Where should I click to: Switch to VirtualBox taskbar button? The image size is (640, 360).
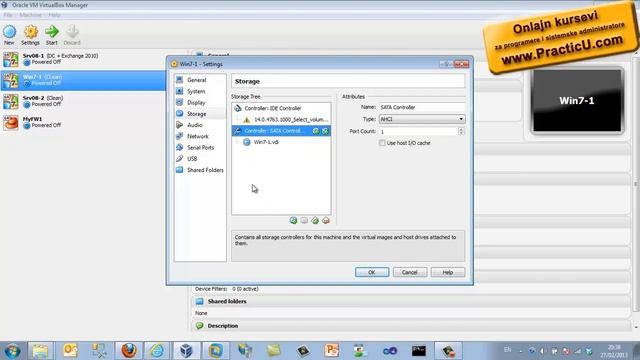click(186, 351)
